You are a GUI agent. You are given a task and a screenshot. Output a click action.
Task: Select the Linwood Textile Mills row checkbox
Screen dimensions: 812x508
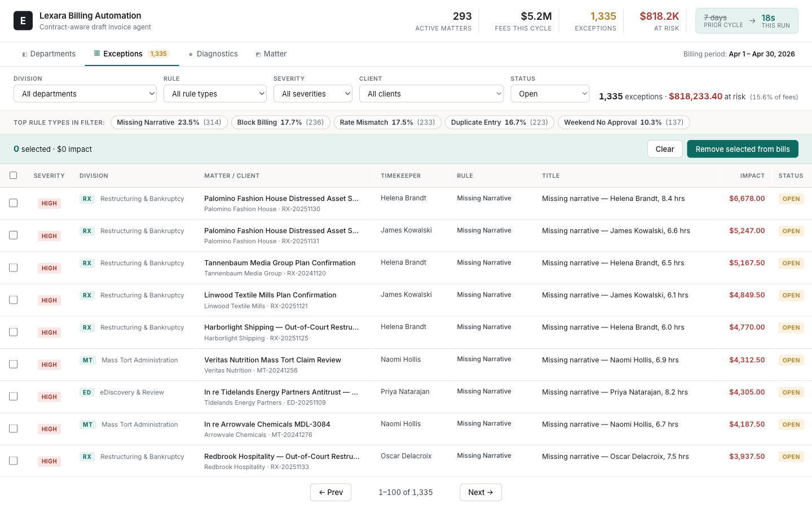[x=14, y=300]
